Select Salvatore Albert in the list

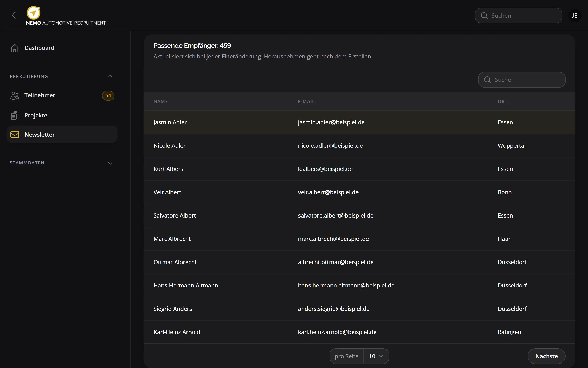[174, 216]
